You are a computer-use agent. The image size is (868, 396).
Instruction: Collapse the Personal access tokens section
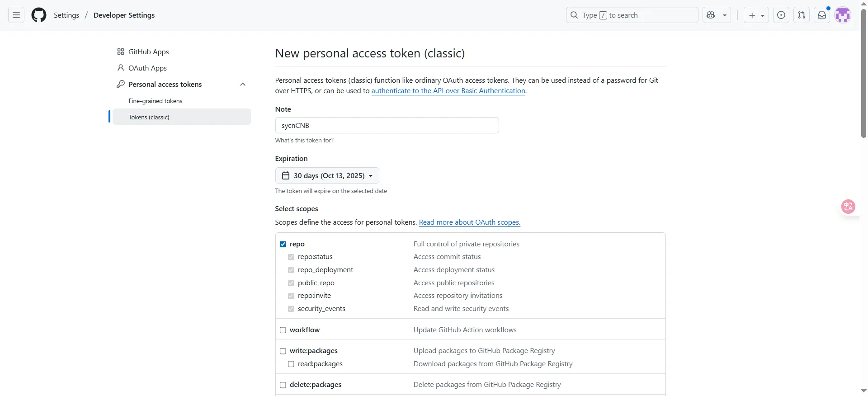[x=243, y=85]
